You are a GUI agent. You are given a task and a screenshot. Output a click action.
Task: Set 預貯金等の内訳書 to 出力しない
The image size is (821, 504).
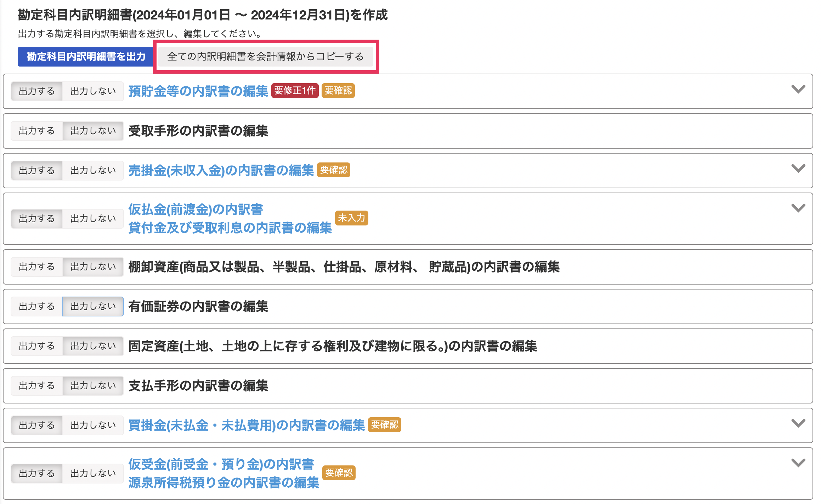93,91
